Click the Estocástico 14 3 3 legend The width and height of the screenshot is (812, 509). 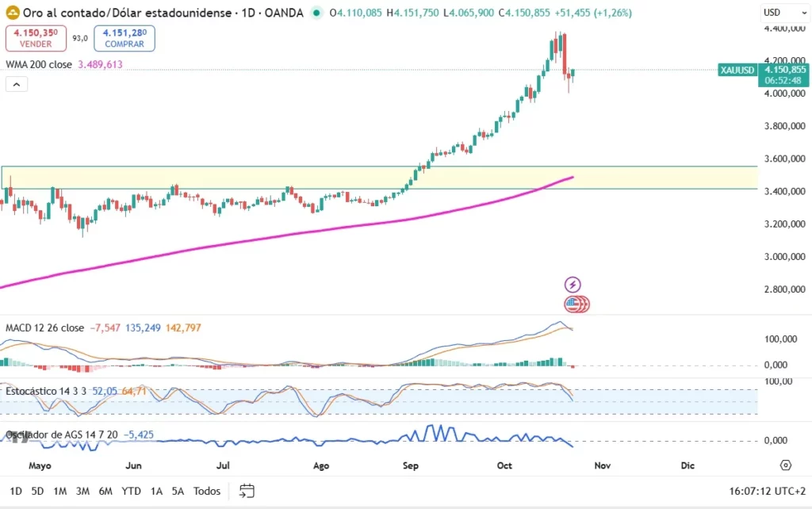(x=46, y=391)
